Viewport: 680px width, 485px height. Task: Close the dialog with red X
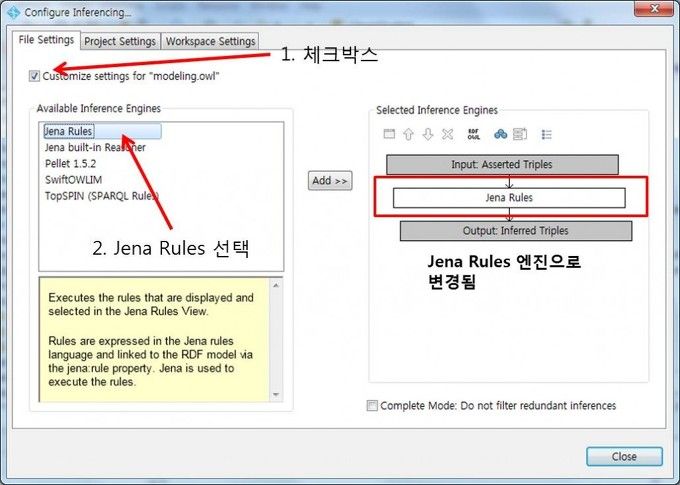coord(654,8)
